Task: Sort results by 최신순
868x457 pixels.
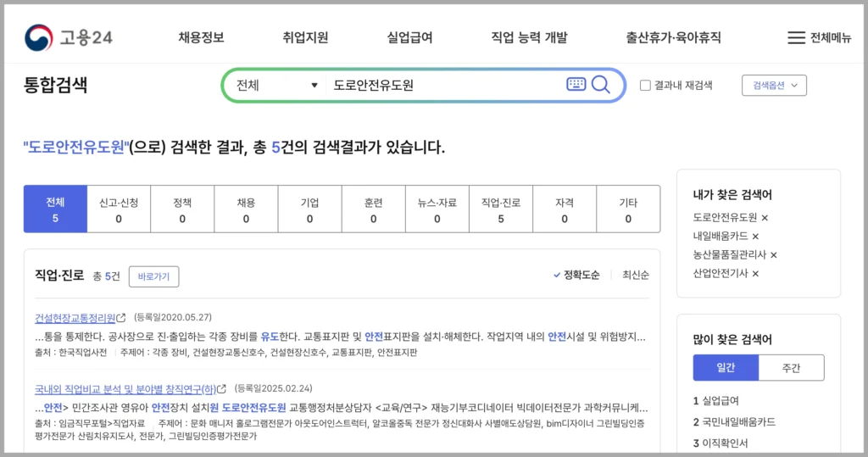Action: click(636, 275)
